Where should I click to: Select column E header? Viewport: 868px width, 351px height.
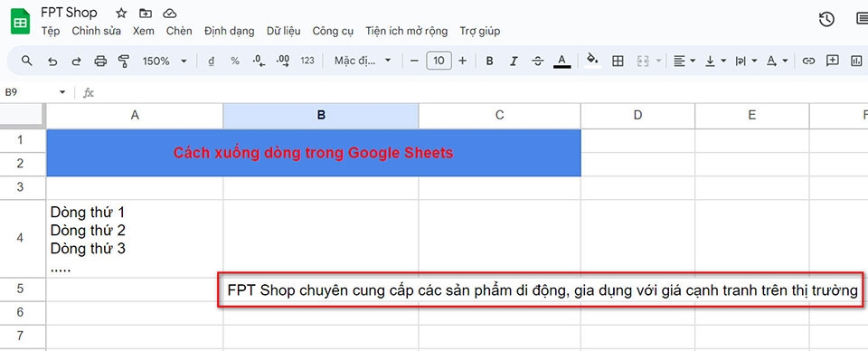751,115
